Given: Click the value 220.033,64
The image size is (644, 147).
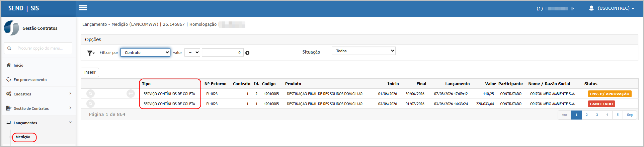Looking at the screenshot, I should click(x=485, y=104).
